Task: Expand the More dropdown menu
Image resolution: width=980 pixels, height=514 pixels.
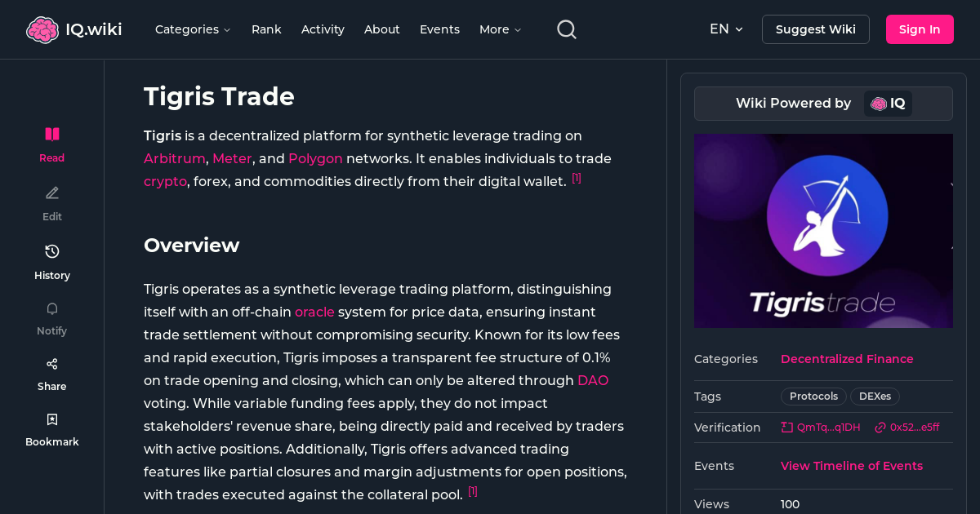Action: tap(499, 29)
